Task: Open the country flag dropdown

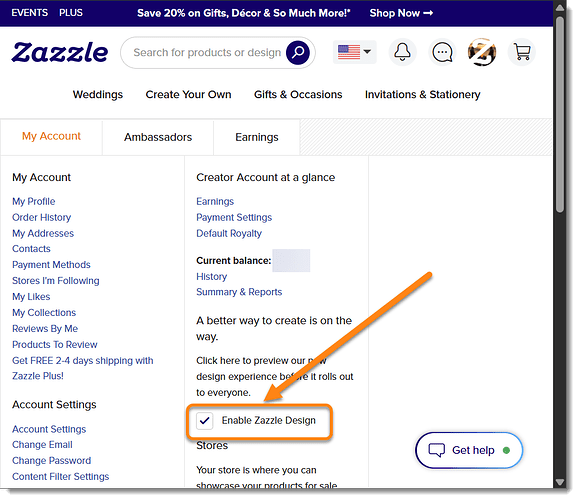Action: click(x=354, y=52)
